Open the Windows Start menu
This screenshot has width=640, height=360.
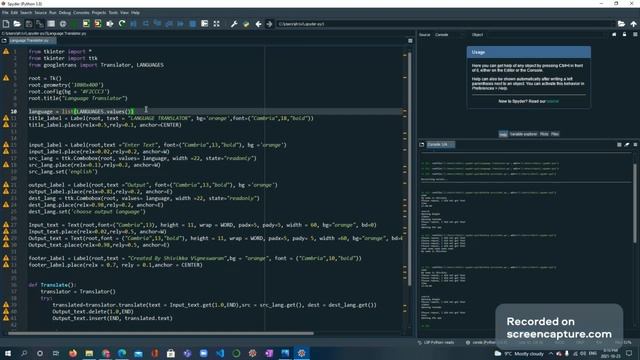click(7, 353)
